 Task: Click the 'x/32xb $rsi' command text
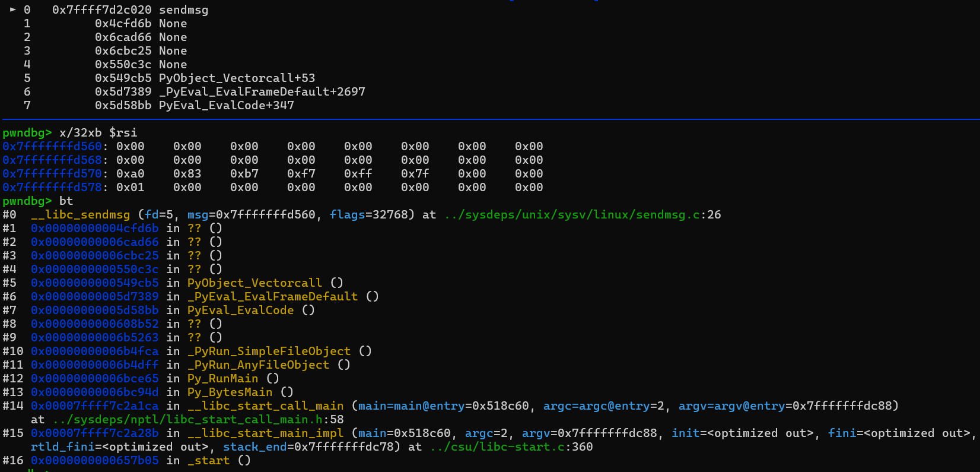(98, 133)
